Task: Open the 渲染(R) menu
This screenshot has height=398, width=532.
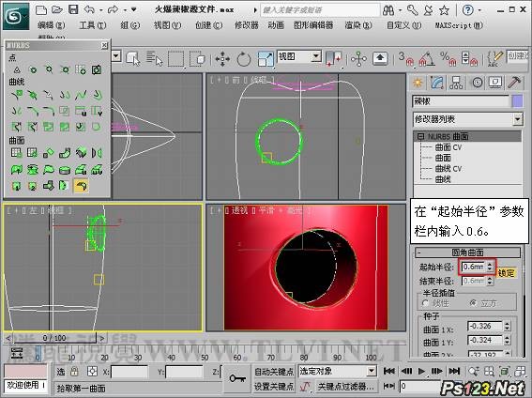Action: click(x=358, y=25)
